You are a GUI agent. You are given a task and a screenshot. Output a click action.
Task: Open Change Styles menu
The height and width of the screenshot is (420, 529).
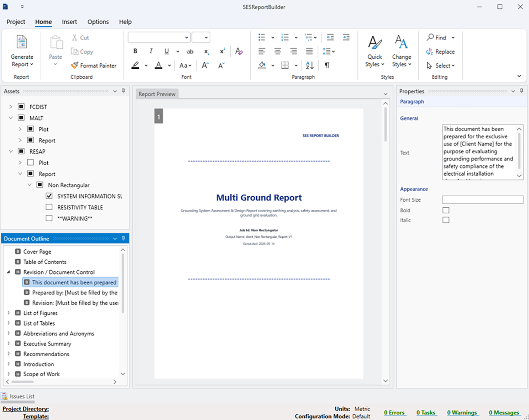coord(402,52)
